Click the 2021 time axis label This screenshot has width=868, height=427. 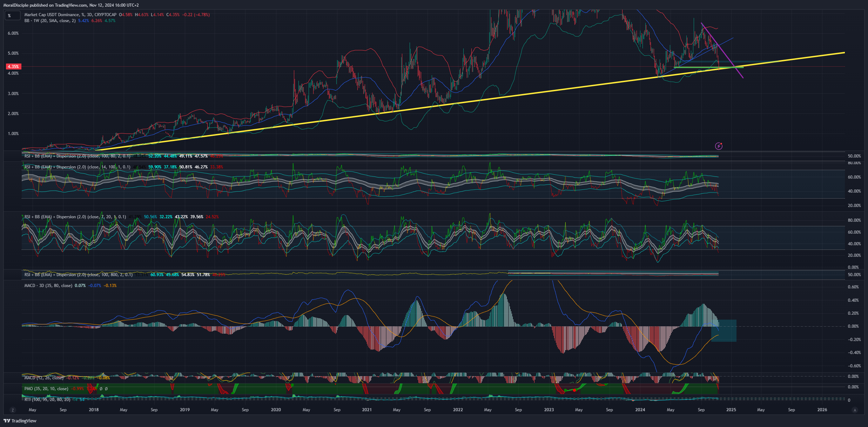coord(367,410)
